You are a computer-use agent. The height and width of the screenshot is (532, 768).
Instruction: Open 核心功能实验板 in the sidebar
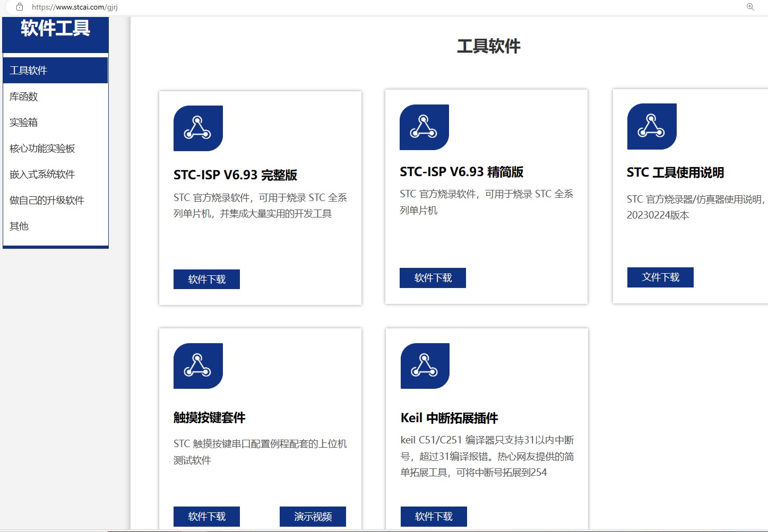(55, 149)
